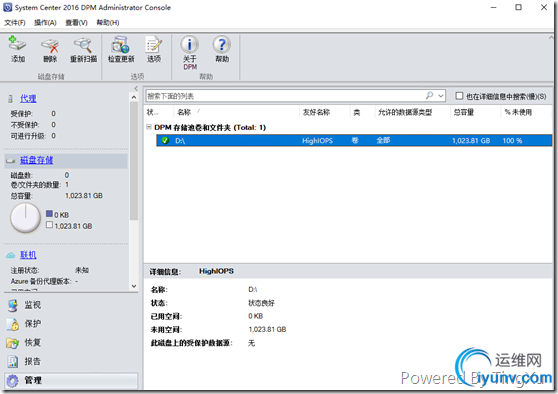Click the 报告 (Reporting) navigation icon
This screenshot has width=558, height=394.
12,362
